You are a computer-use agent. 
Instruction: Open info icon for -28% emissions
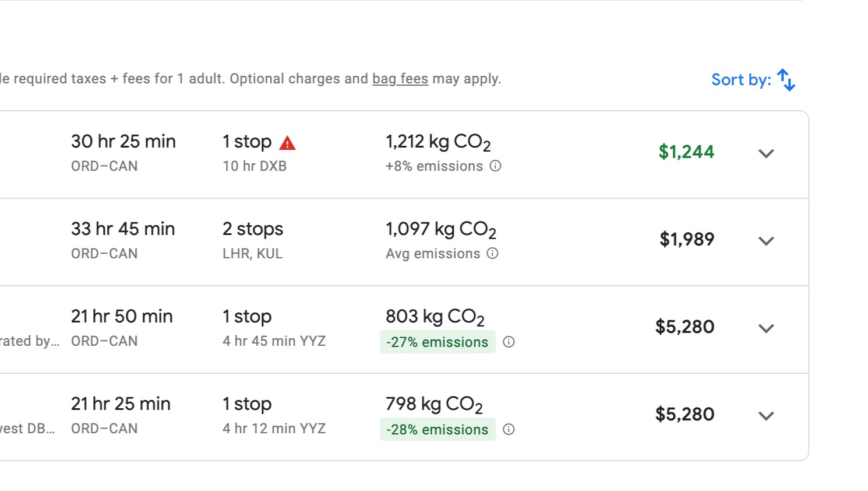click(509, 429)
